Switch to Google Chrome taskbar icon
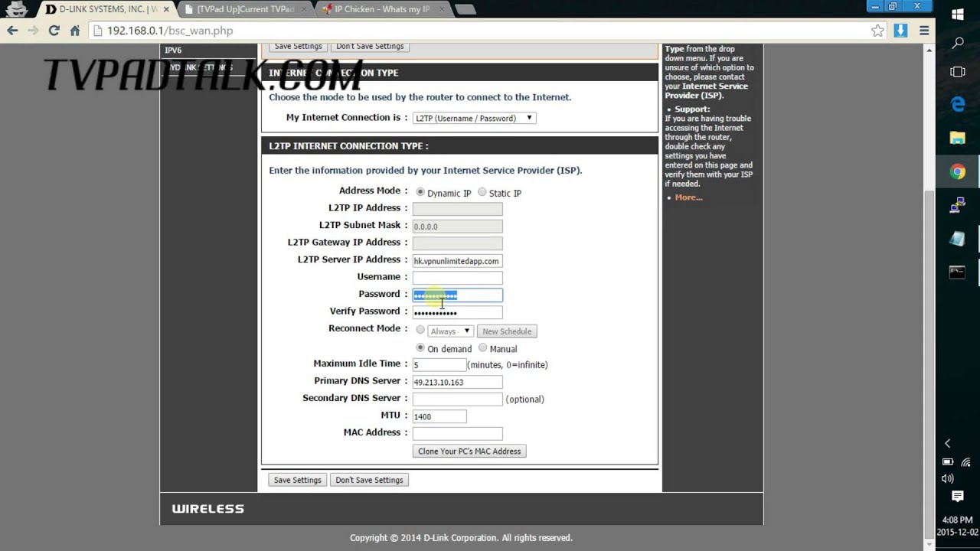The width and height of the screenshot is (980, 551). tap(958, 171)
